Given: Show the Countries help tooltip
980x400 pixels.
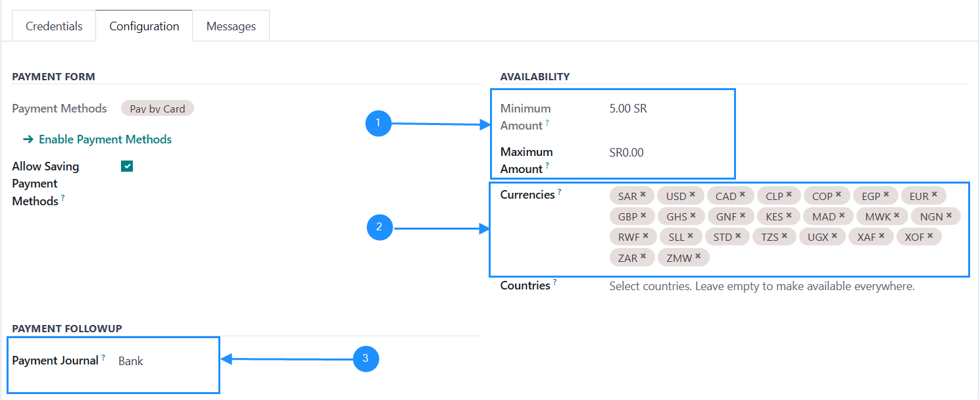Looking at the screenshot, I should coord(554,283).
